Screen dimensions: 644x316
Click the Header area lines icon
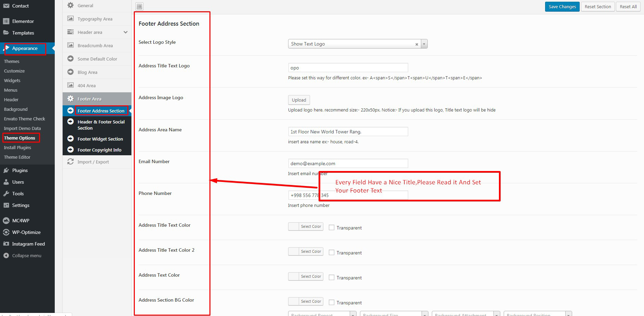(70, 32)
